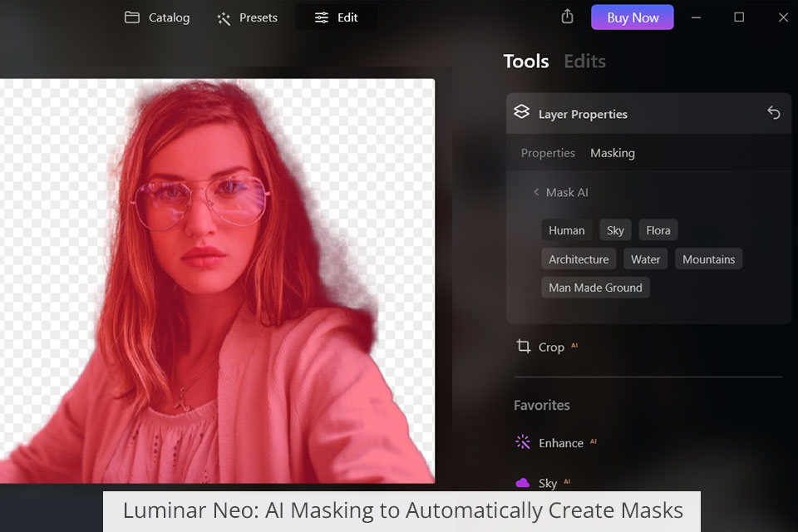
Task: Select the Flora mask chip
Action: point(658,230)
